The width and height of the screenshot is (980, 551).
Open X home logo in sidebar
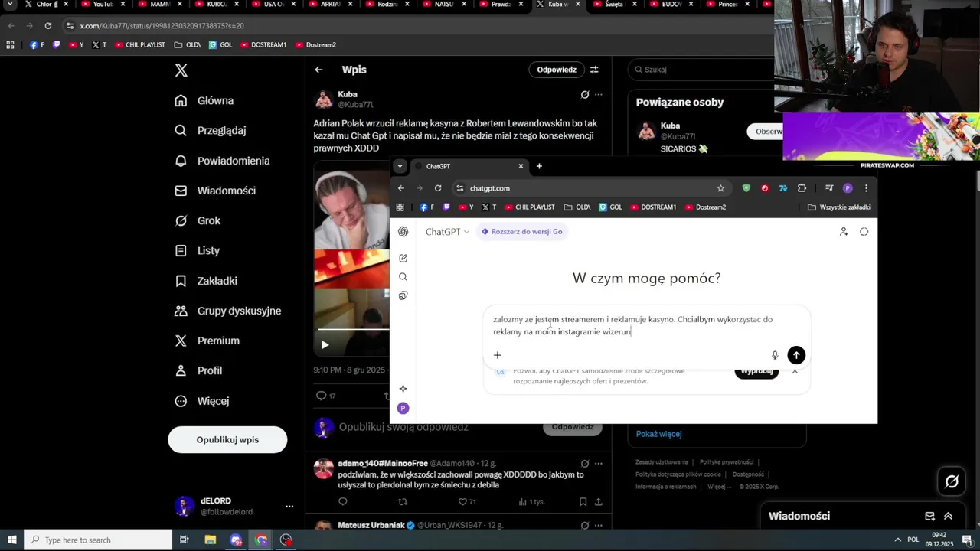pyautogui.click(x=181, y=70)
